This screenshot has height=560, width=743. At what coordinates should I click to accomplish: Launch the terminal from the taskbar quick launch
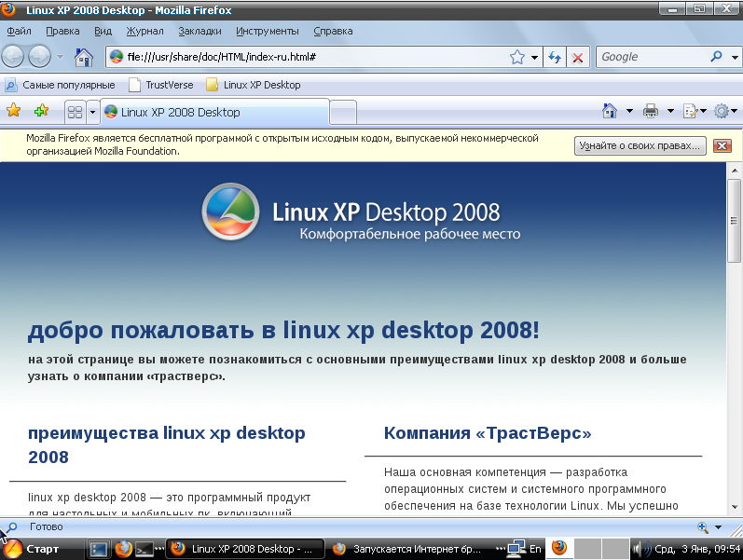coord(144,549)
